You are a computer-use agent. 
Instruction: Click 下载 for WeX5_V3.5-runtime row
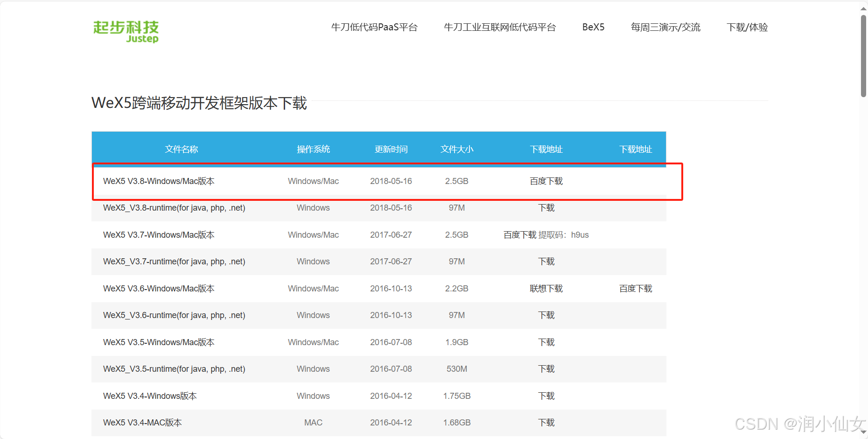pyautogui.click(x=546, y=369)
